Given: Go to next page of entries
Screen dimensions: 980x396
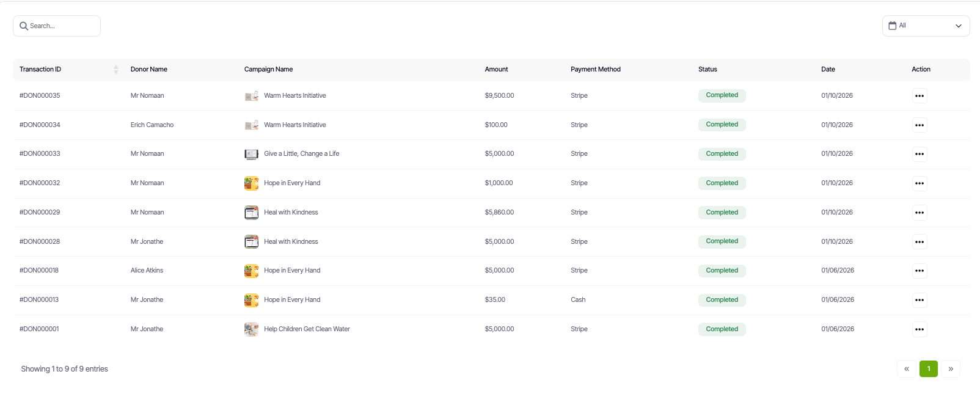Looking at the screenshot, I should (951, 369).
